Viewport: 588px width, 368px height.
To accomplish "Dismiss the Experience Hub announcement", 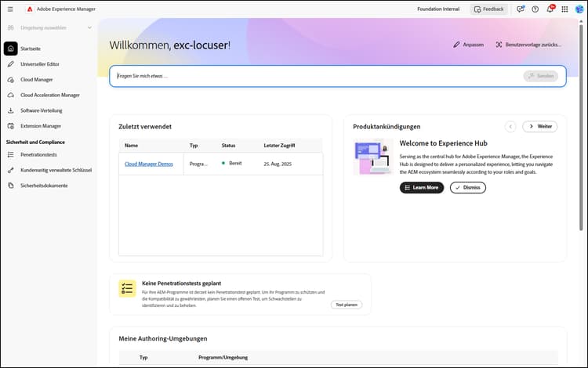I will tap(467, 188).
